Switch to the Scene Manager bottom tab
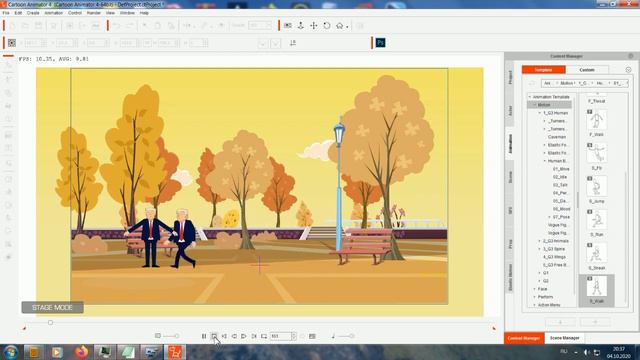 click(564, 338)
